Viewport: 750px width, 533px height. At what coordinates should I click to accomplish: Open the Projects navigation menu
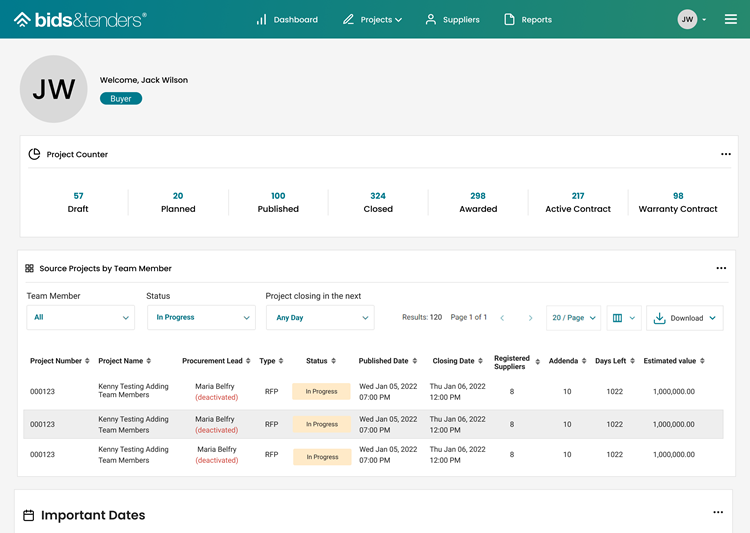(x=372, y=19)
